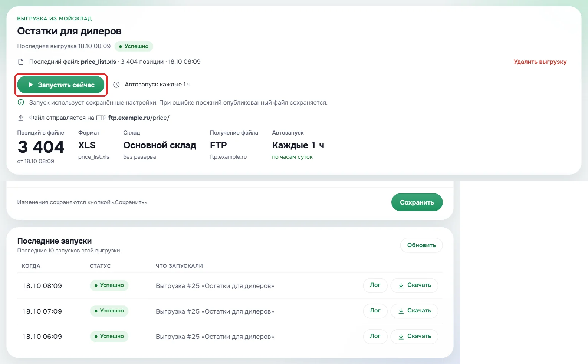The image size is (588, 364).
Task: Open the log for the 18.10 08:09 run
Action: coord(375,285)
